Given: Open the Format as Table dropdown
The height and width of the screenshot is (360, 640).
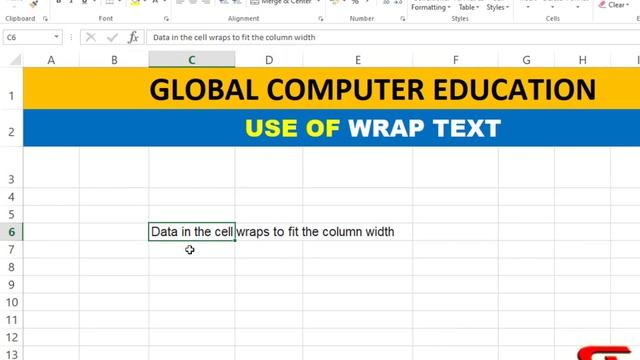Looking at the screenshot, I should click(x=469, y=6).
